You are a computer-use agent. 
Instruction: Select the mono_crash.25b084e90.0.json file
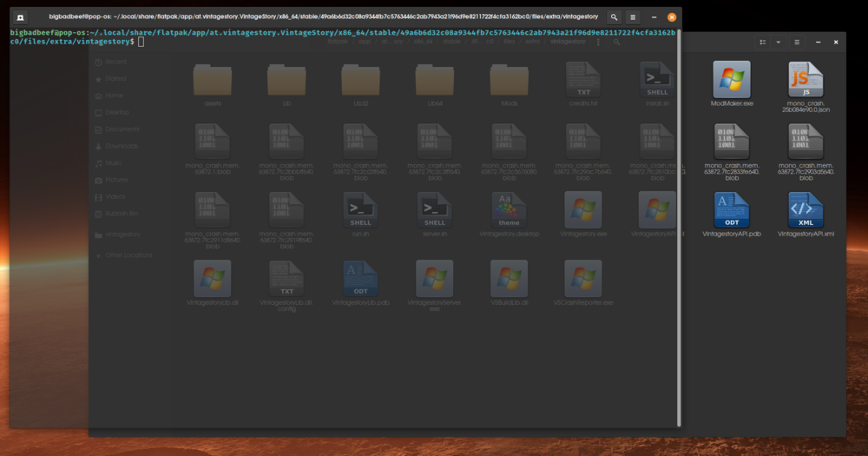coord(806,80)
